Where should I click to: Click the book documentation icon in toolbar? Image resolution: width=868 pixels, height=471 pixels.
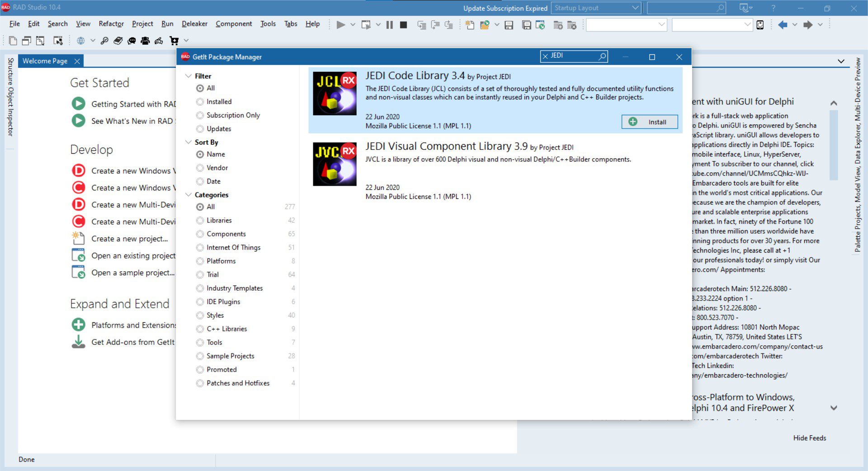pos(118,41)
